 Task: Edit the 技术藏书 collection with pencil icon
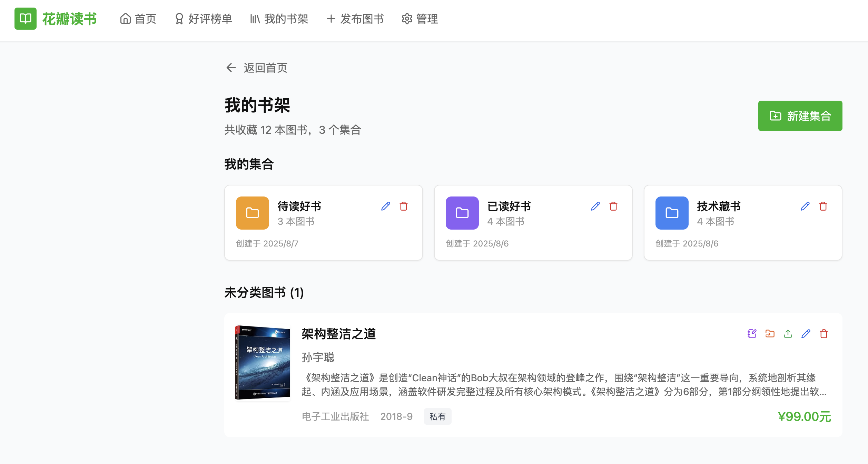click(805, 206)
